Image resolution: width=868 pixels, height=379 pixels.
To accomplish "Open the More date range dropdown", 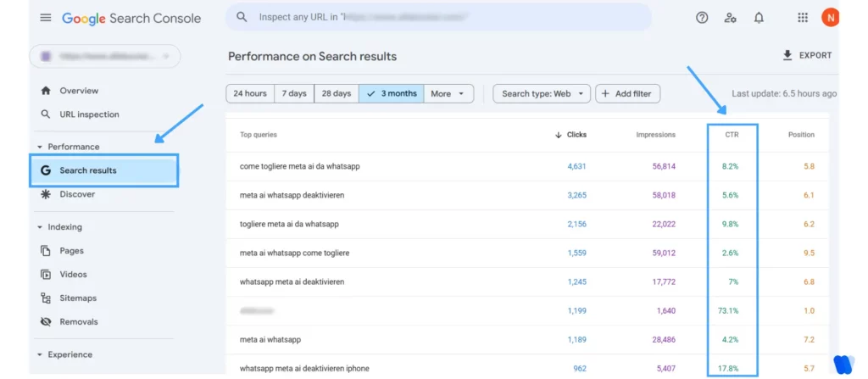I will point(449,93).
